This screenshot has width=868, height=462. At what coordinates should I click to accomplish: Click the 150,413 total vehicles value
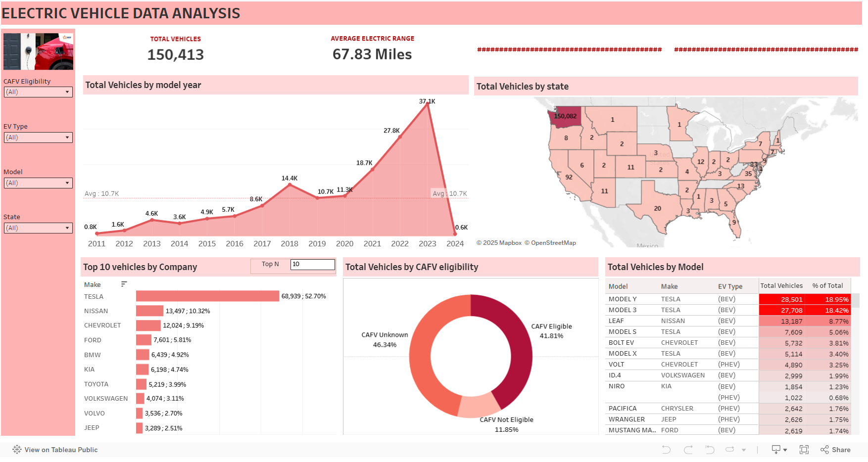pyautogui.click(x=176, y=54)
